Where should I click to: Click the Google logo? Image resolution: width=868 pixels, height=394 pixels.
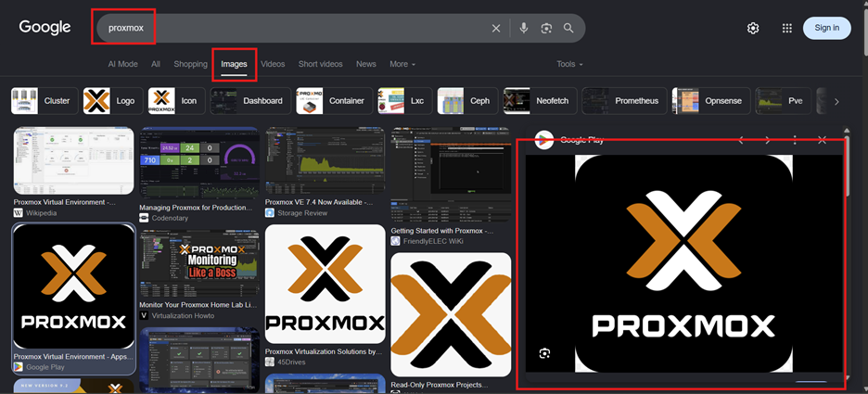pyautogui.click(x=45, y=27)
